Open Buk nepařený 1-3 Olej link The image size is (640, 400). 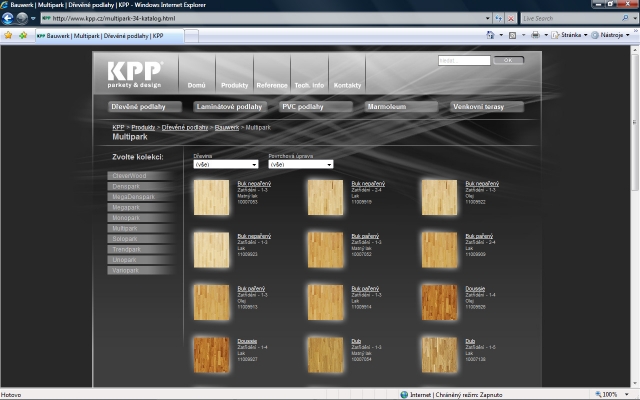pyautogui.click(x=482, y=184)
